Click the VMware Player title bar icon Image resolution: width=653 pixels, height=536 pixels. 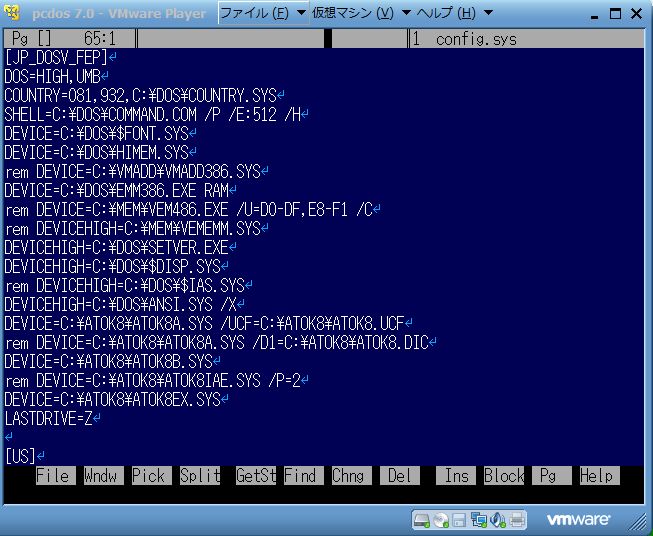point(12,13)
